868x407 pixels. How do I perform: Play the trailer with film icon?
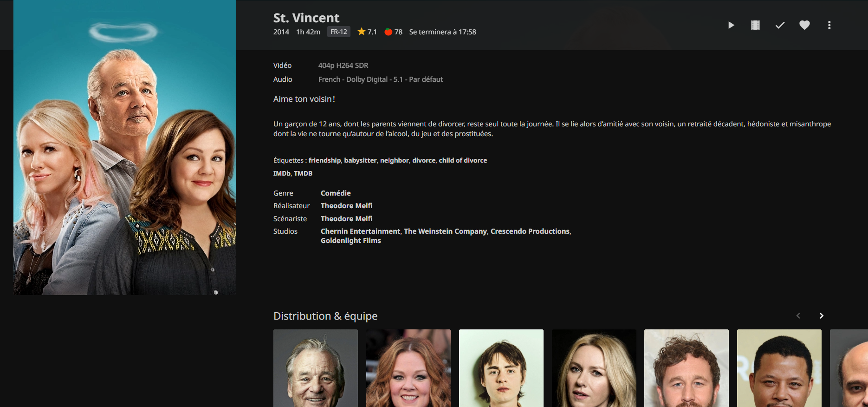click(x=755, y=25)
